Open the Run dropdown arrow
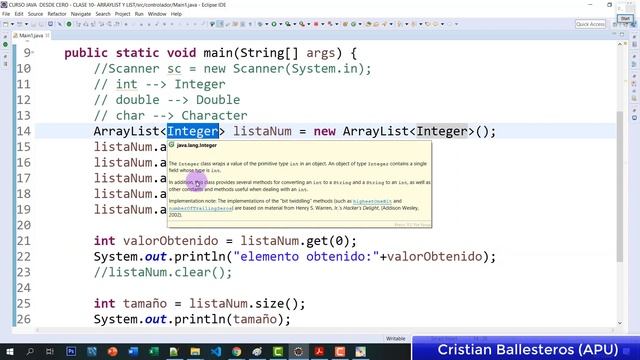Viewport: 640px width, 360px height. pyautogui.click(x=281, y=24)
